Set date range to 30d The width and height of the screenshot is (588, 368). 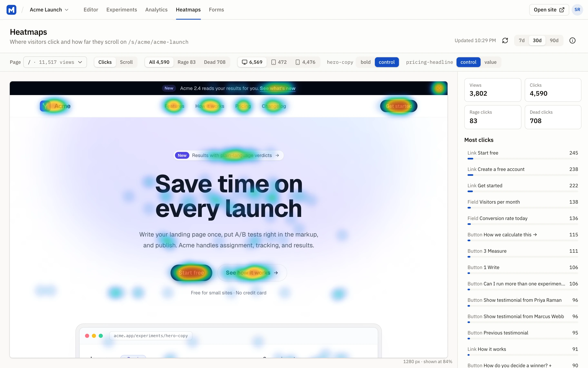click(537, 40)
